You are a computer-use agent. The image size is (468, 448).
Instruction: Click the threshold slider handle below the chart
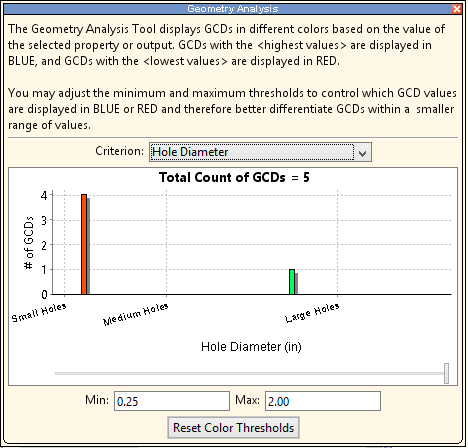point(446,373)
